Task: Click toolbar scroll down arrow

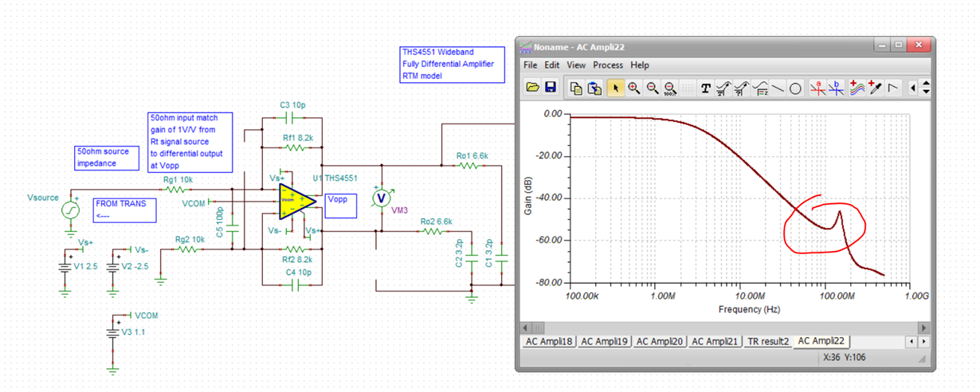Action: point(926,92)
